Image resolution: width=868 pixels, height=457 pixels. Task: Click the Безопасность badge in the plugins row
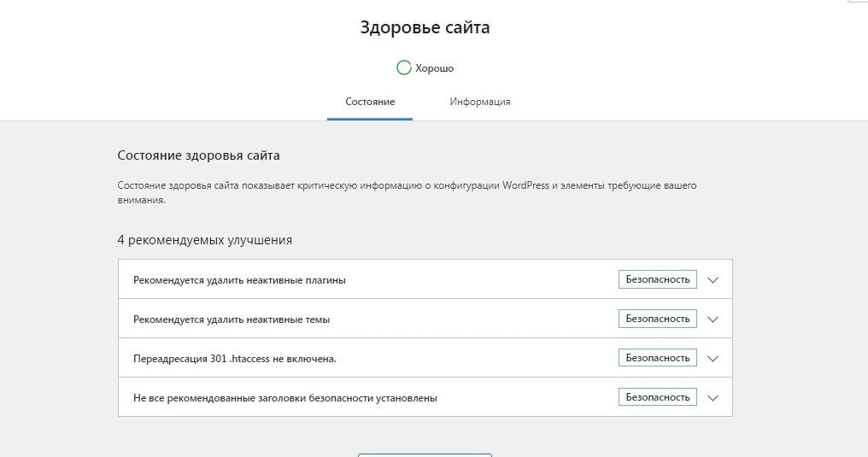[657, 279]
